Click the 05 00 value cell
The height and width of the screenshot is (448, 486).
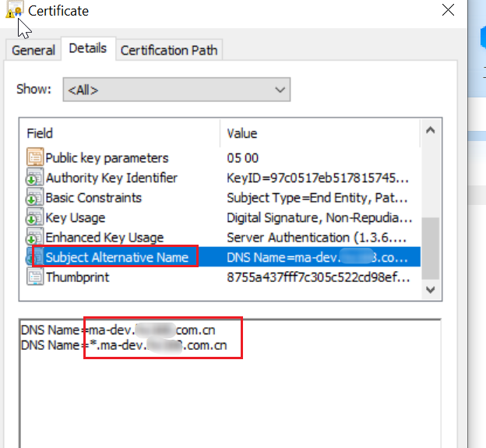point(242,158)
